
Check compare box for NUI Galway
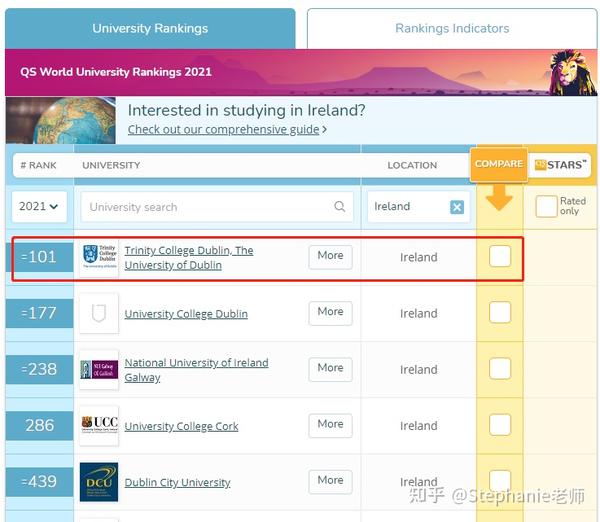pos(500,369)
